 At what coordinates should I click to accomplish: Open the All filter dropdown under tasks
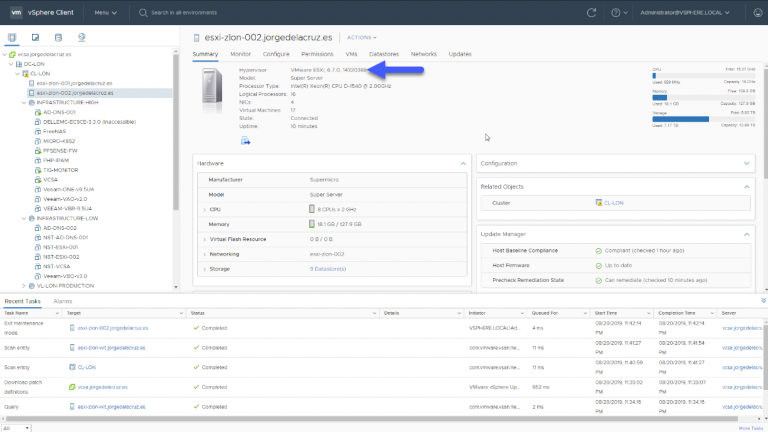click(16, 428)
